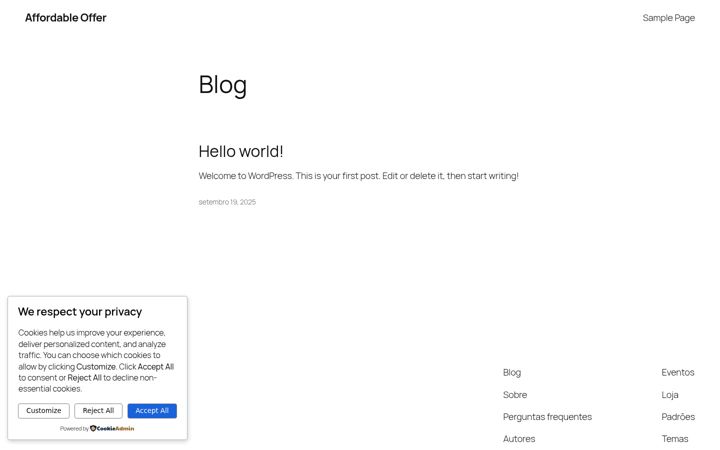The width and height of the screenshot is (720, 450).
Task: Click the Customize cookies button
Action: [x=44, y=411]
